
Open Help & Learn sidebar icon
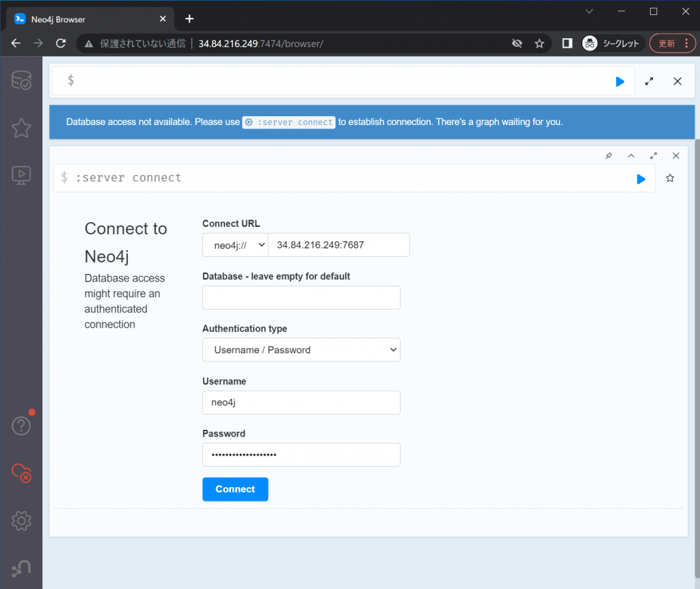tap(21, 426)
